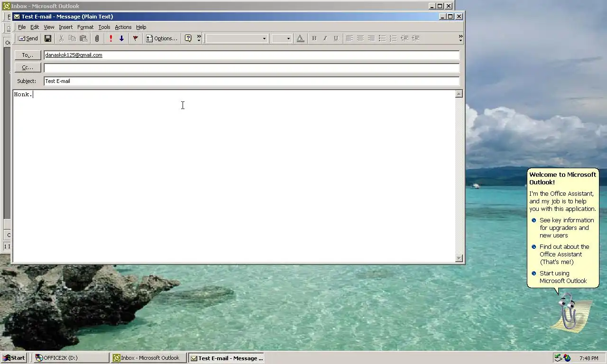Copy selection using the Copy icon
Viewport: 607px width, 364px height.
pyautogui.click(x=72, y=38)
